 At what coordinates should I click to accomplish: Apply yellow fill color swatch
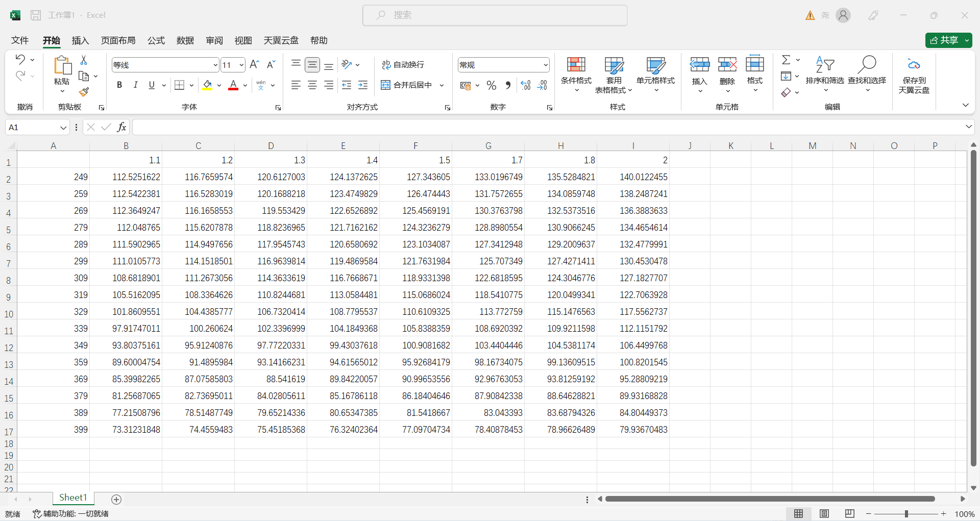click(x=207, y=85)
